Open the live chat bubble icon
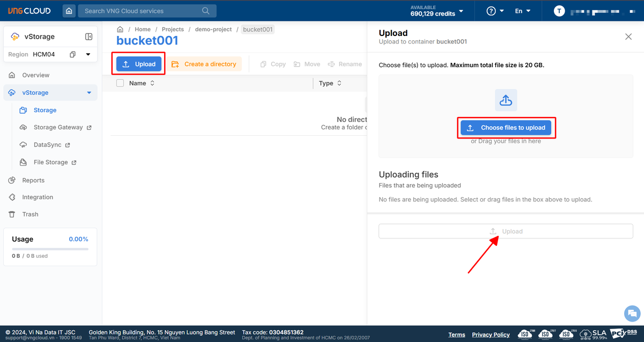The image size is (644, 342). 632,314
